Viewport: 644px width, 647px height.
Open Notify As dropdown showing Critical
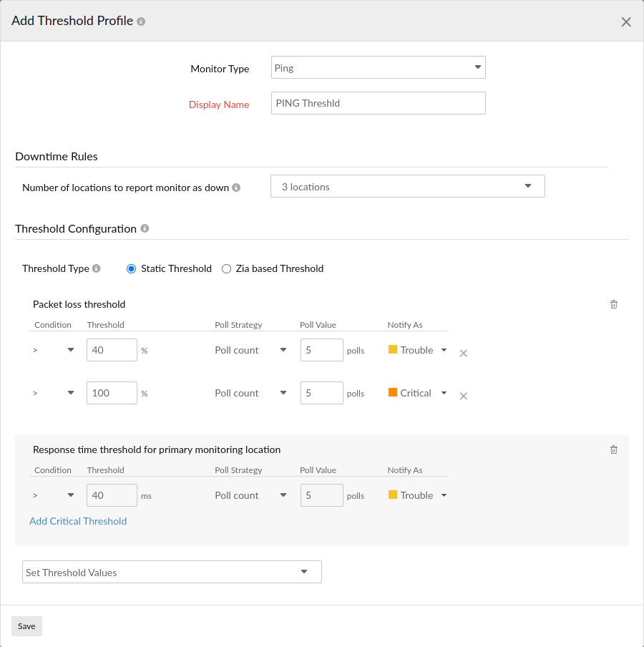point(418,393)
